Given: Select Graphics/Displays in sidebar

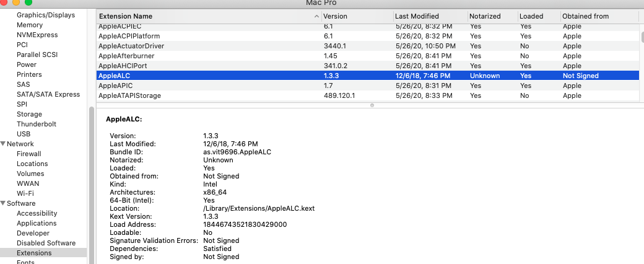Looking at the screenshot, I should pos(46,15).
